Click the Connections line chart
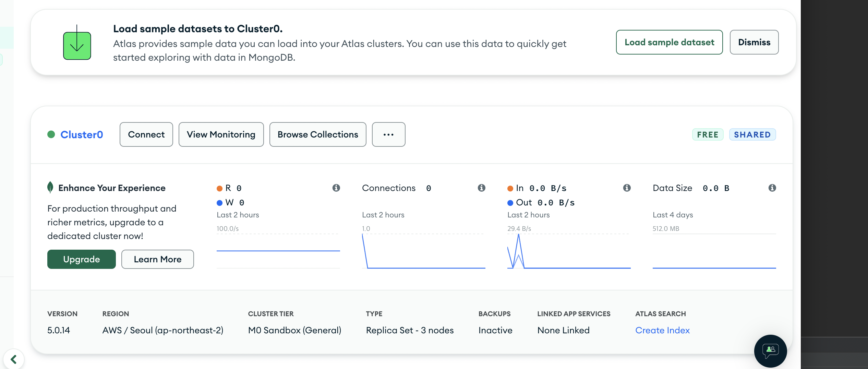This screenshot has height=369, width=868. [x=424, y=251]
